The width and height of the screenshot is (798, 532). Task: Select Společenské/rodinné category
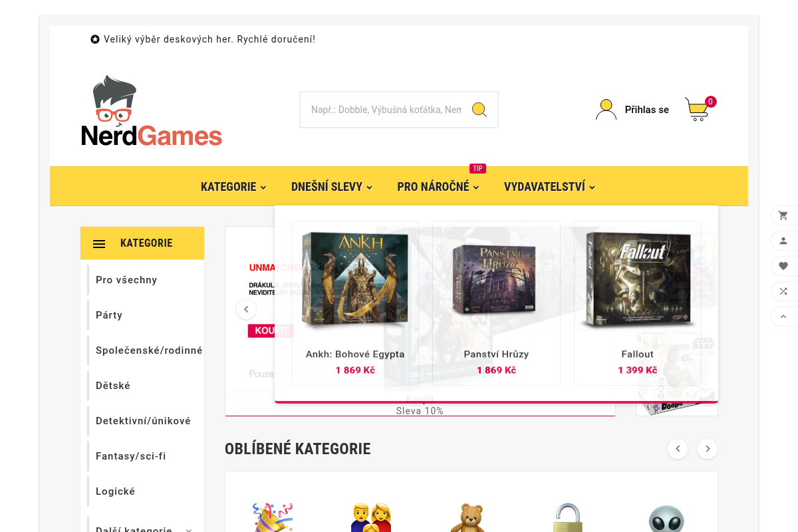tap(149, 350)
